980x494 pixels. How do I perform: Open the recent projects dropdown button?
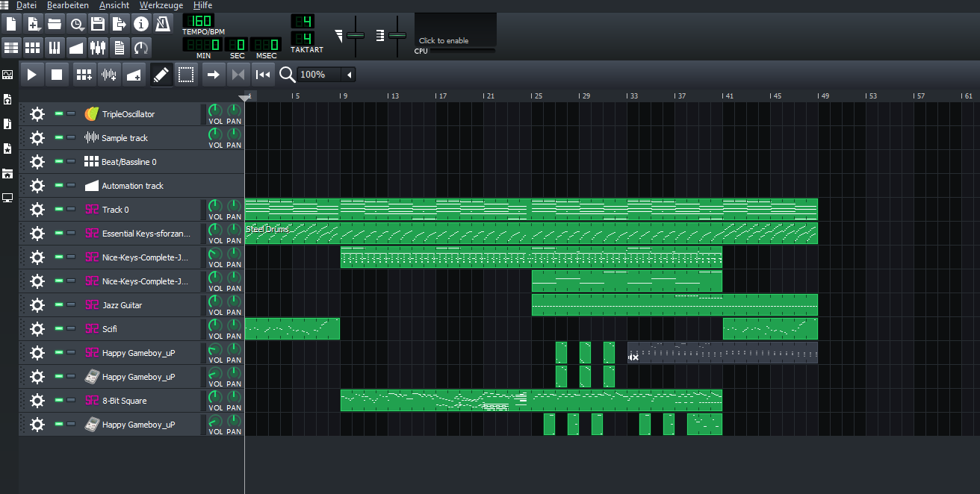[x=76, y=24]
